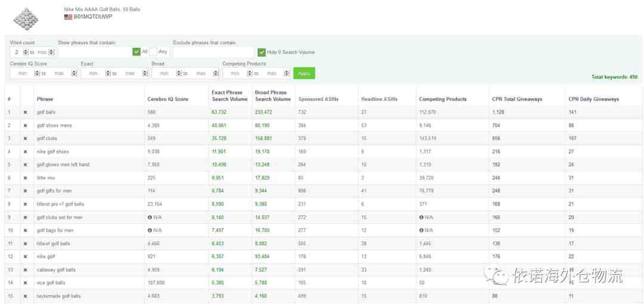
Task: Click the B01MQTDUWP ASIN link
Action: click(x=93, y=17)
